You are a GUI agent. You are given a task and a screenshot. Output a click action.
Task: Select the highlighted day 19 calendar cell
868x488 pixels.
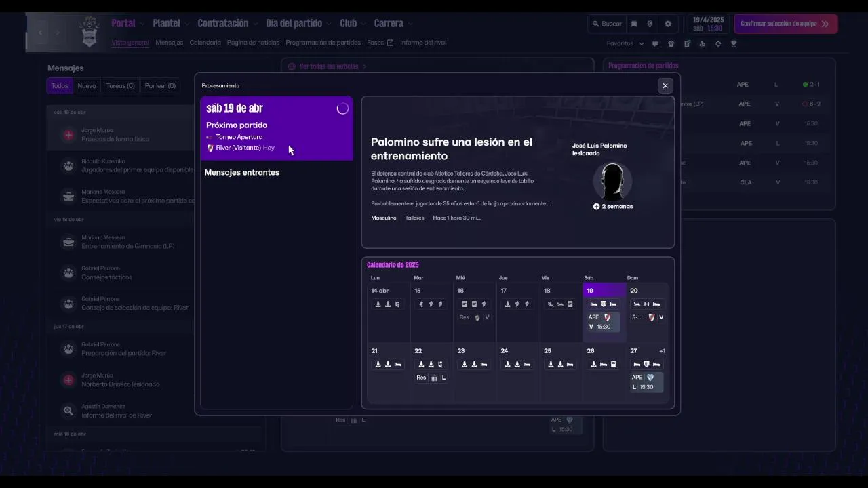pyautogui.click(x=604, y=312)
